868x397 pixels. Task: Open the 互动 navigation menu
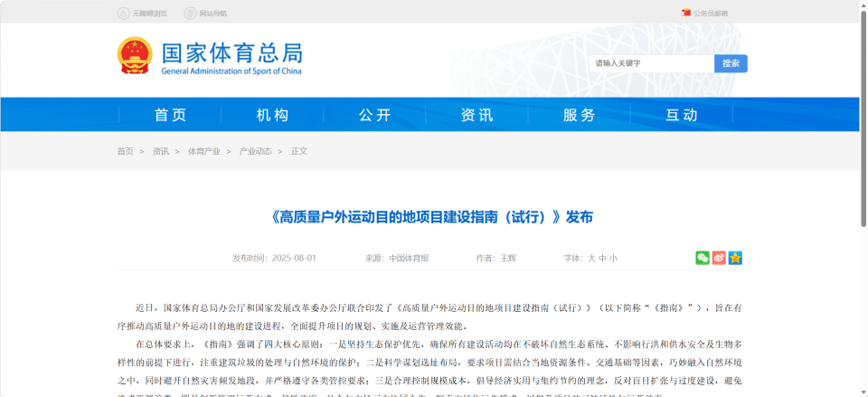click(x=682, y=115)
